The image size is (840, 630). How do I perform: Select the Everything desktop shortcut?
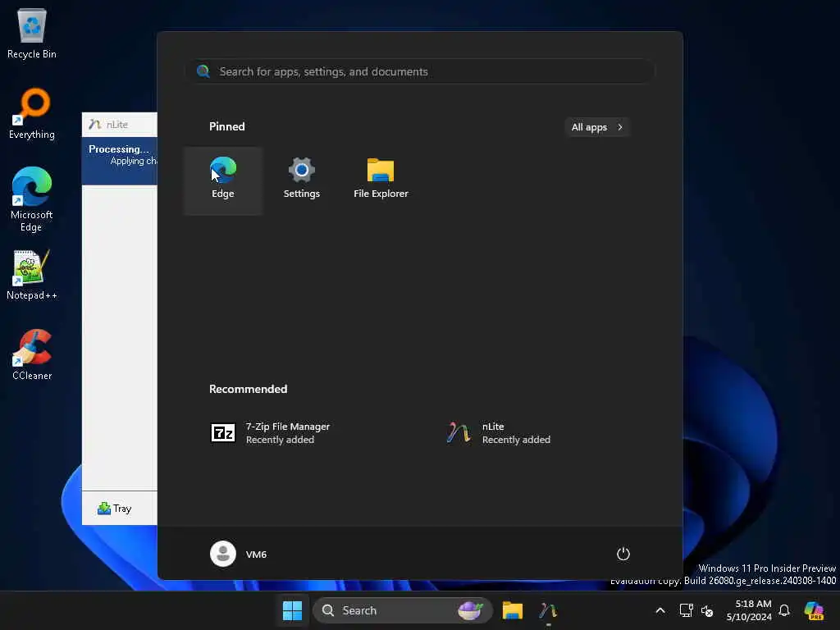(32, 113)
